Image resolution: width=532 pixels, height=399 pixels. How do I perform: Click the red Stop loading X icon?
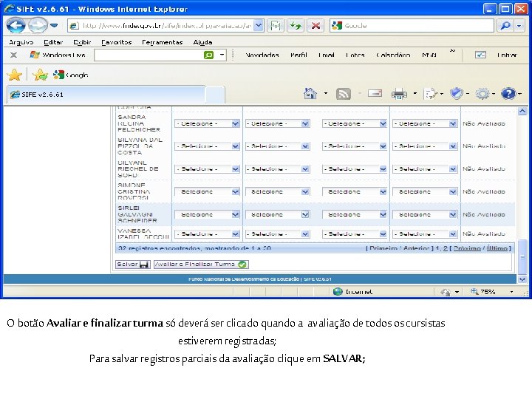coord(316,25)
